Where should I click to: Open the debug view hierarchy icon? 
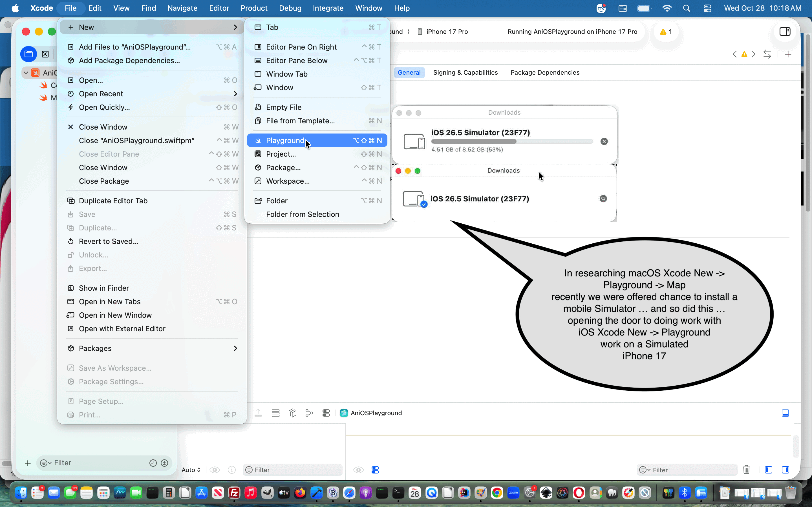tap(292, 413)
